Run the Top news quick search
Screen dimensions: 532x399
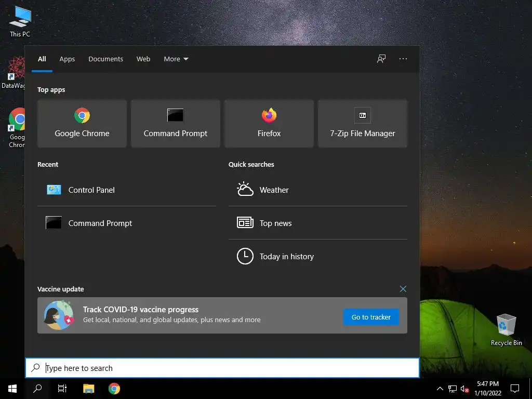click(317, 223)
